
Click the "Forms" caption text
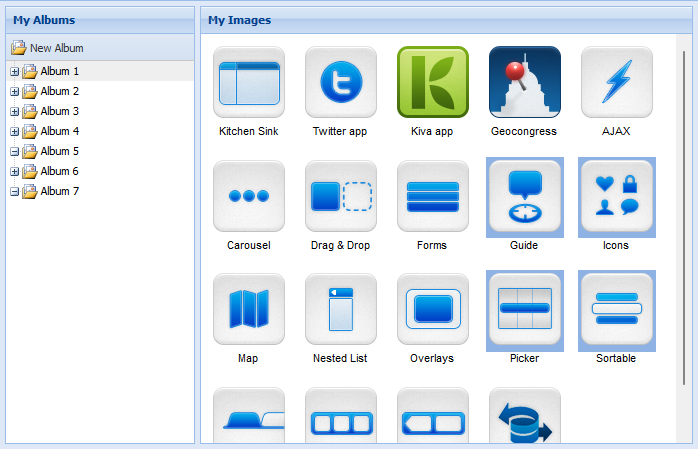(x=432, y=245)
